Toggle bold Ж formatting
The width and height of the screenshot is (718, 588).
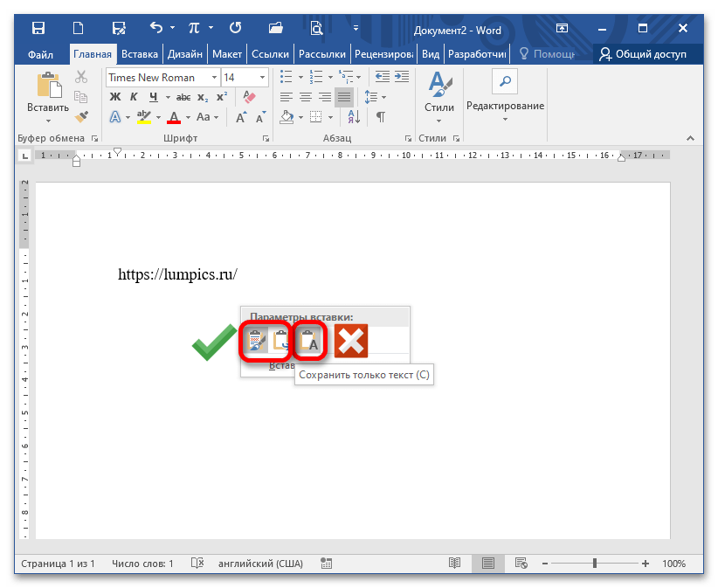114,97
